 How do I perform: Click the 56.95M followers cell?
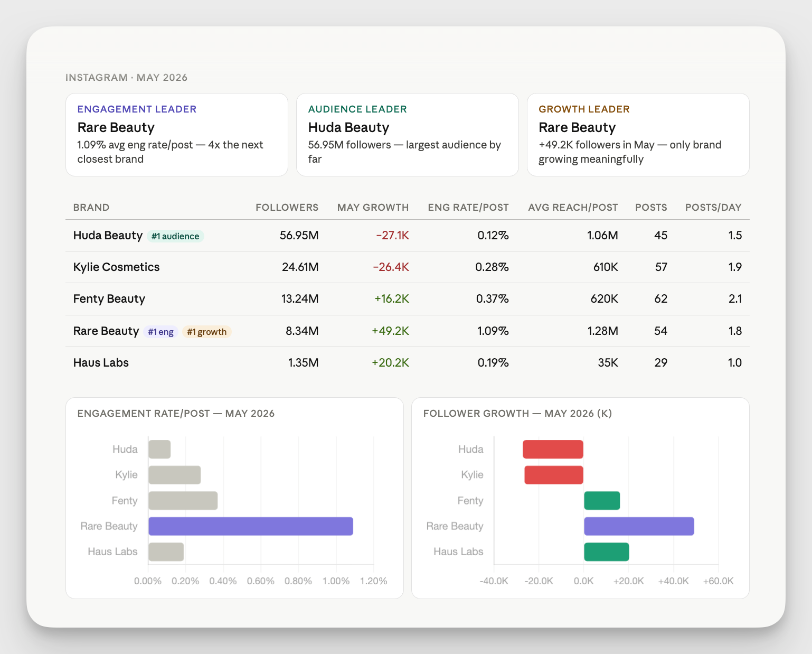tap(299, 236)
